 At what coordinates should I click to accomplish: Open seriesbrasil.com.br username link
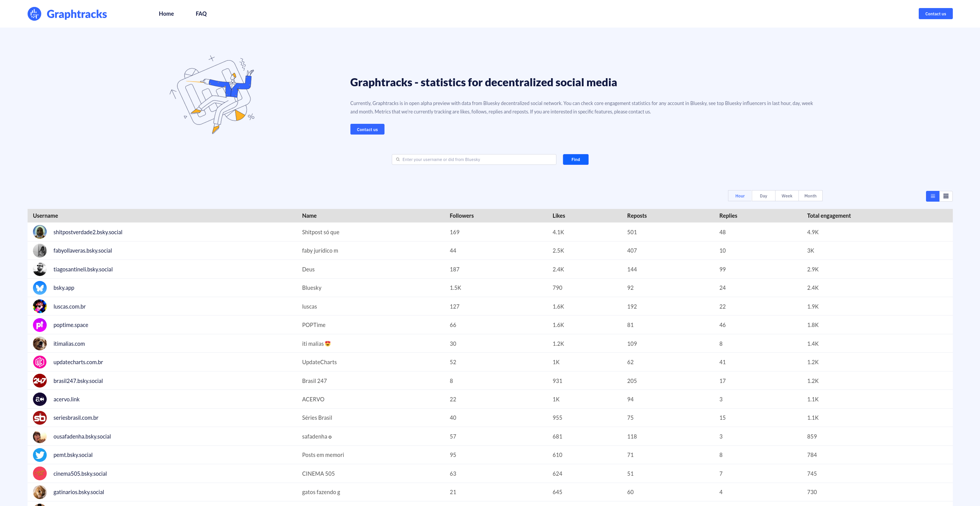(76, 418)
